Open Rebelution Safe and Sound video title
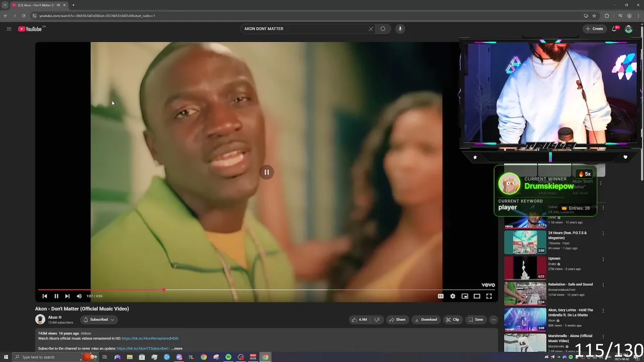The image size is (644, 362). (570, 284)
